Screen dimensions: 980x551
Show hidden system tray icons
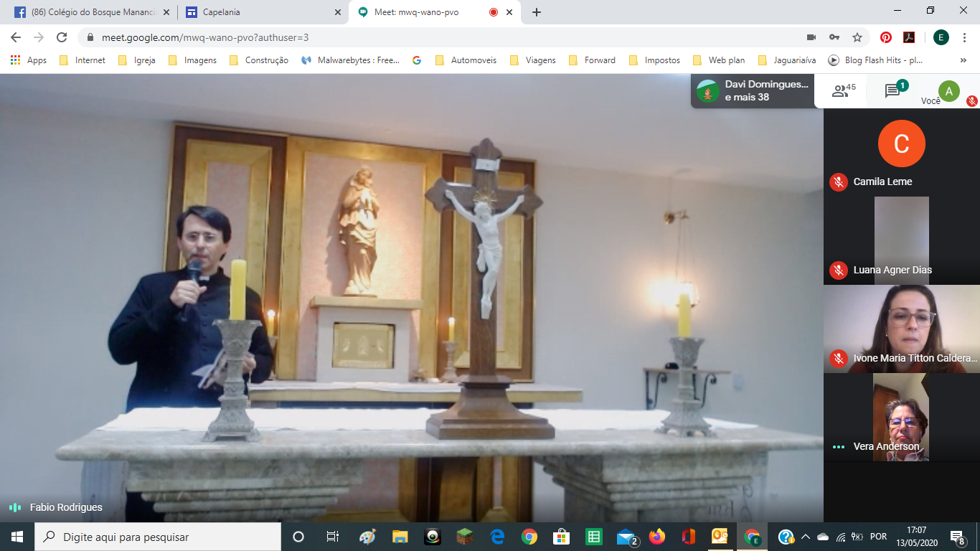click(x=806, y=537)
